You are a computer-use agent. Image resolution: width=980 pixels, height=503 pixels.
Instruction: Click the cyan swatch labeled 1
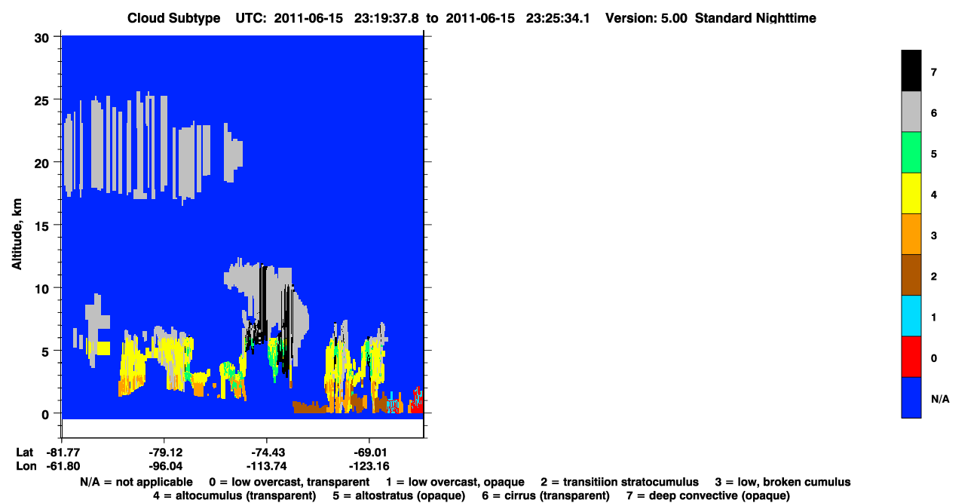click(911, 315)
